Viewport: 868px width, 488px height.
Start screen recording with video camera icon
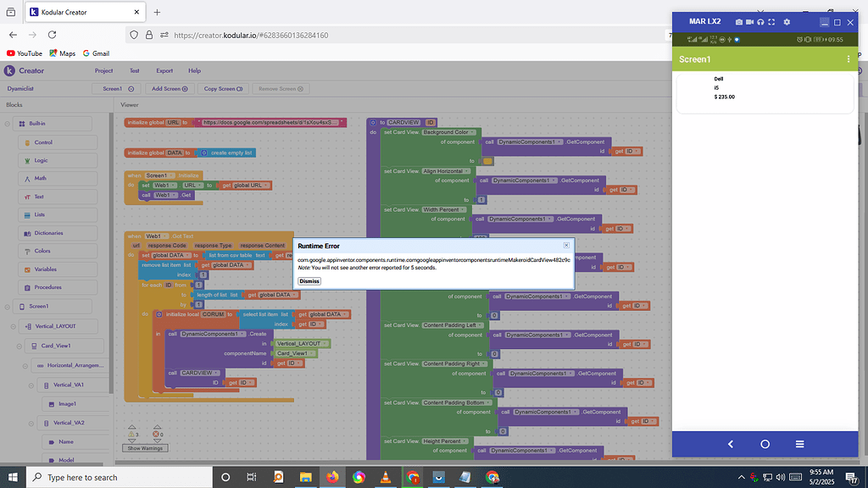coord(749,21)
